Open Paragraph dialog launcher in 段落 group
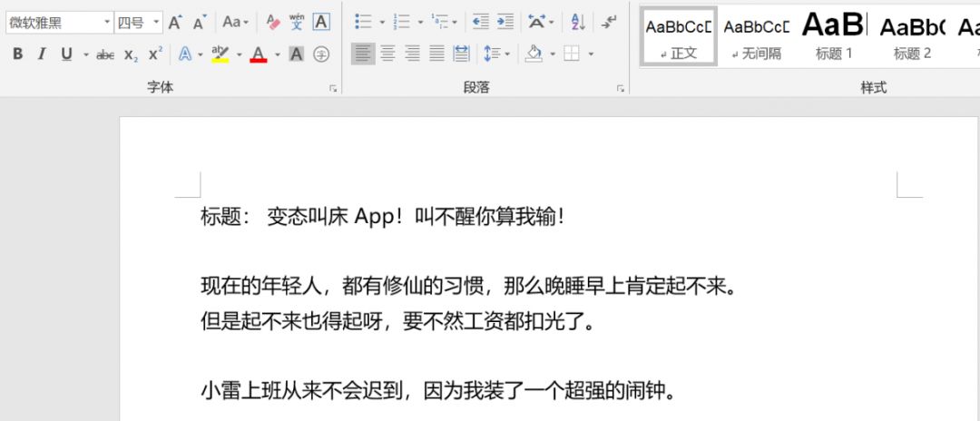Image resolution: width=980 pixels, height=421 pixels. coord(621,89)
